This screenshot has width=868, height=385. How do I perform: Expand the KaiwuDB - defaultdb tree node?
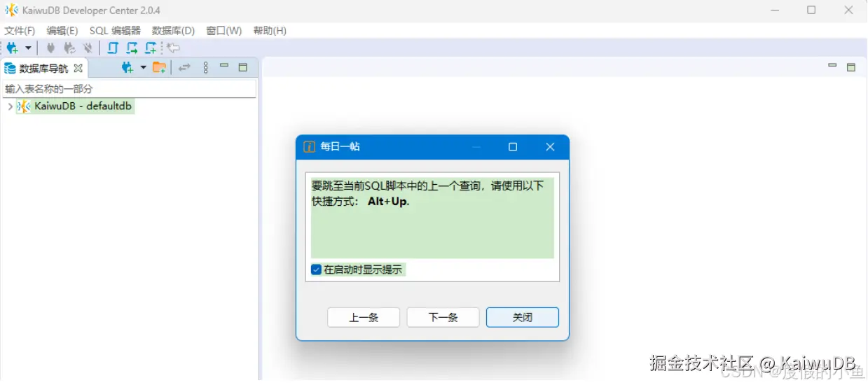[9, 106]
